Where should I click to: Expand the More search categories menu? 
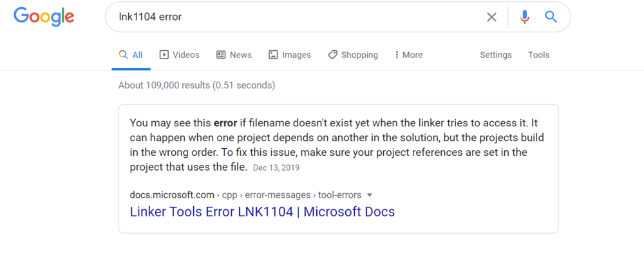408,55
